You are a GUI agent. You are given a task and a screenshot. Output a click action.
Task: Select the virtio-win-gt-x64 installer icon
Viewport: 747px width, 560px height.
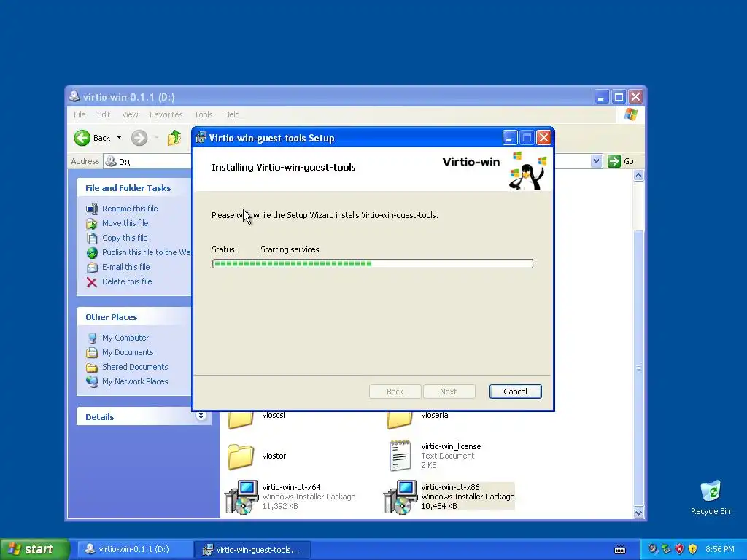click(x=241, y=497)
